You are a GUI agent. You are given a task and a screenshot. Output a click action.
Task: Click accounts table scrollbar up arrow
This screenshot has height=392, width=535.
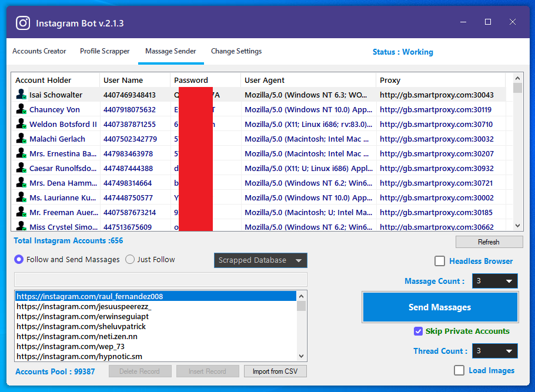tap(517, 78)
